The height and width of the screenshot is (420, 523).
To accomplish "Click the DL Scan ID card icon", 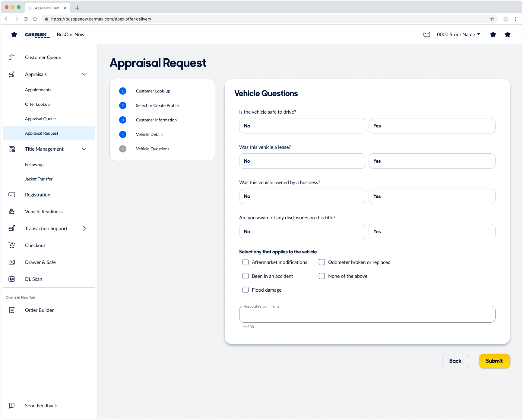I will [x=12, y=279].
